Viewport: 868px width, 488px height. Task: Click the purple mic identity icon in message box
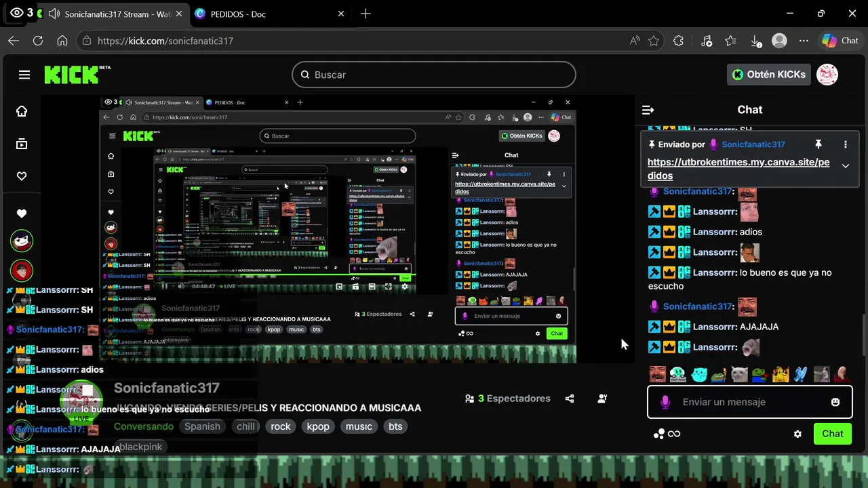[x=665, y=402]
